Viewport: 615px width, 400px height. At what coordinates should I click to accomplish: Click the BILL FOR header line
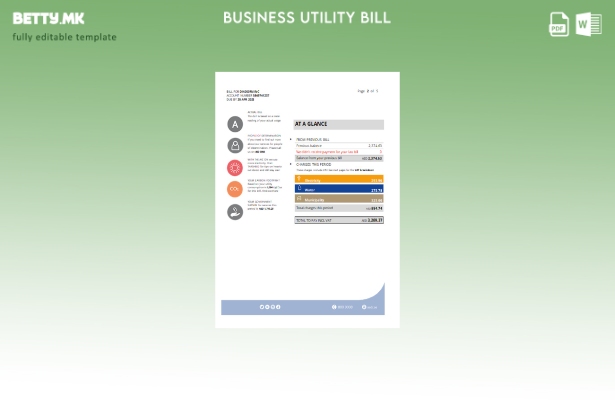pyautogui.click(x=243, y=92)
